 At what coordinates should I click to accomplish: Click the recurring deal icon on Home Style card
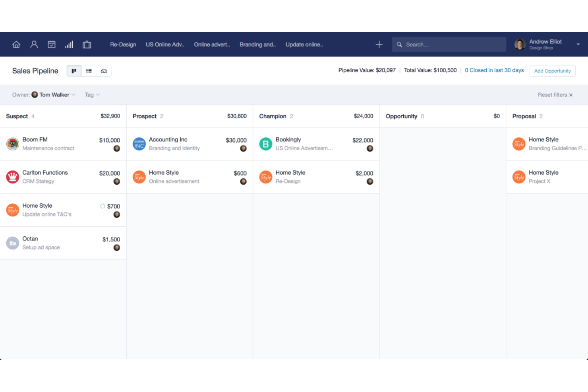103,206
